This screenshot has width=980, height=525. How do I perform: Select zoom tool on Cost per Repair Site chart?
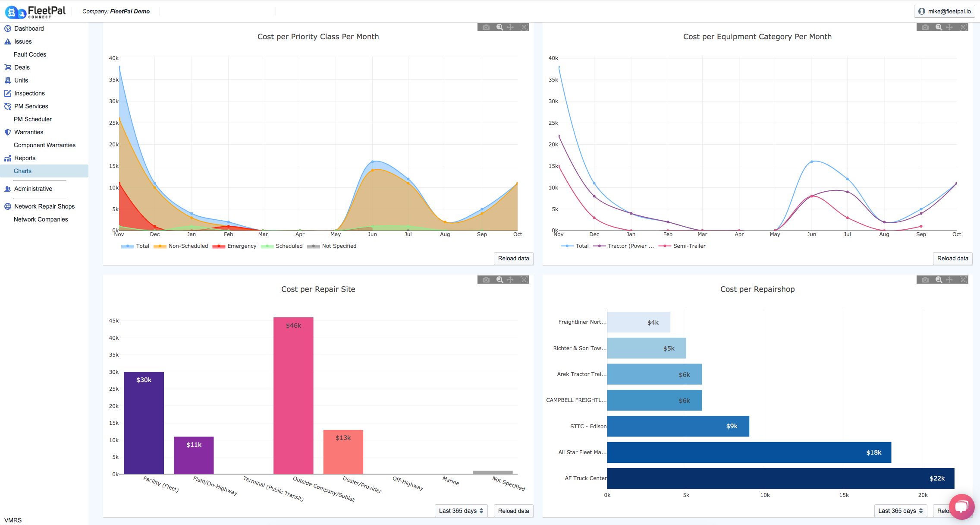(499, 280)
